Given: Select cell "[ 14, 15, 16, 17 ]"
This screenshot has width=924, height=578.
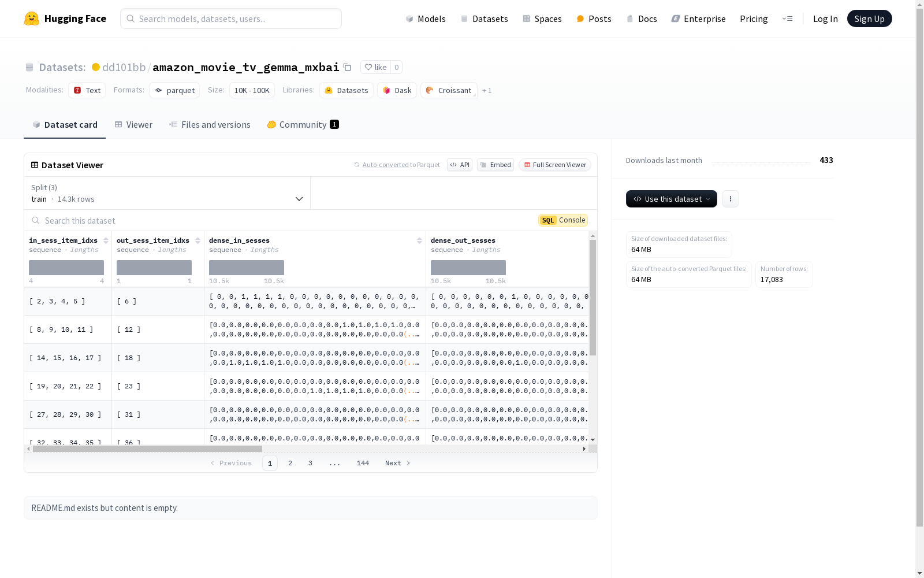Looking at the screenshot, I should click(68, 358).
